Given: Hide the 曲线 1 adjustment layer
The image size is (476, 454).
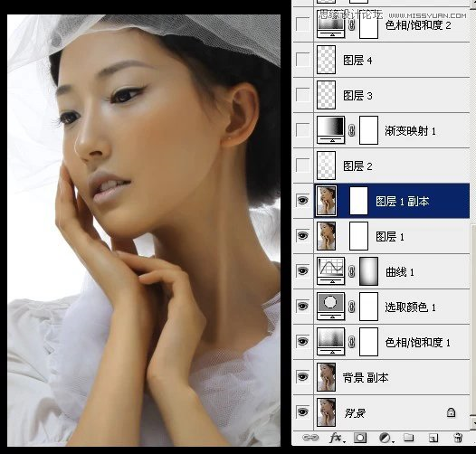Looking at the screenshot, I should click(302, 270).
